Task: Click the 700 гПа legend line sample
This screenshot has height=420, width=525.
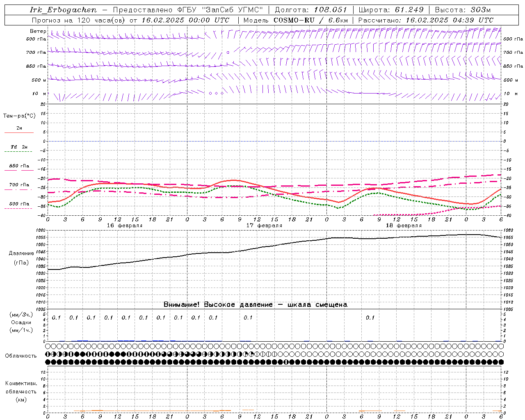Action: 18,189
